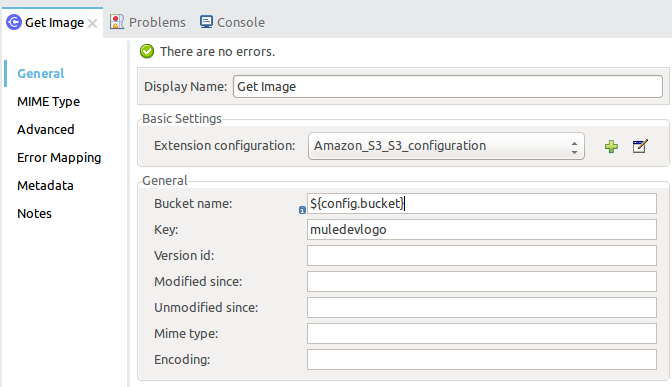The image size is (672, 387).
Task: Click the 'Basic Settings' group title
Action: point(182,119)
